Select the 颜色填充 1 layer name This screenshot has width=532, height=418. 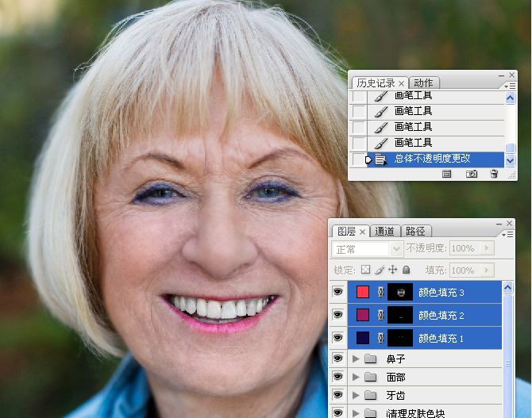pos(441,339)
